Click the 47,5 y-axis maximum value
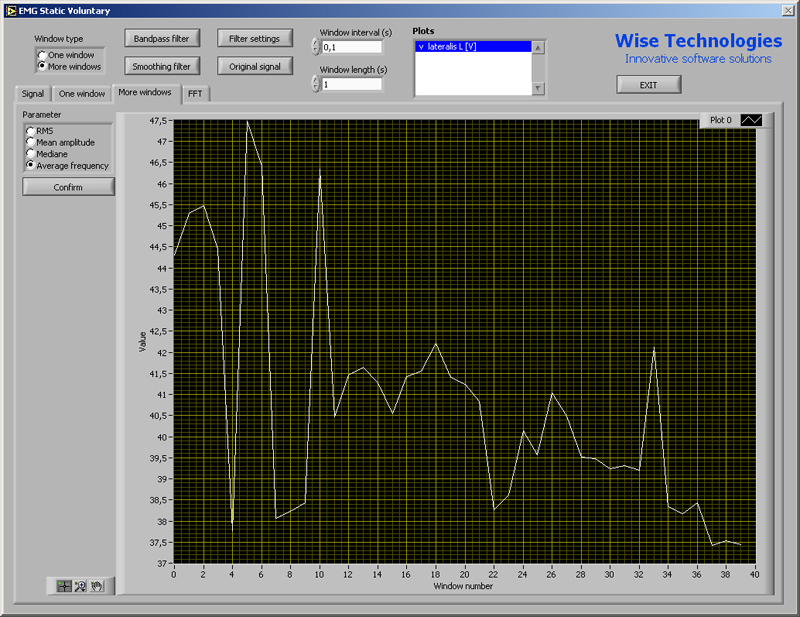The image size is (800, 617). [158, 121]
